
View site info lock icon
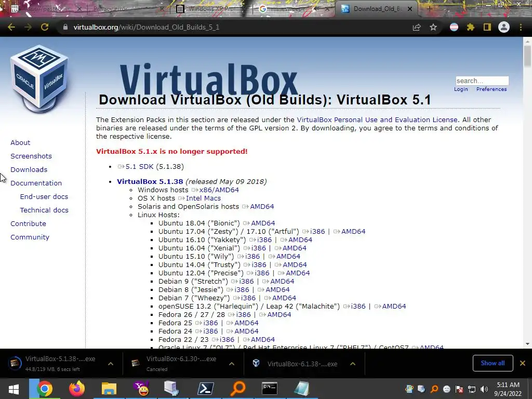pos(65,27)
